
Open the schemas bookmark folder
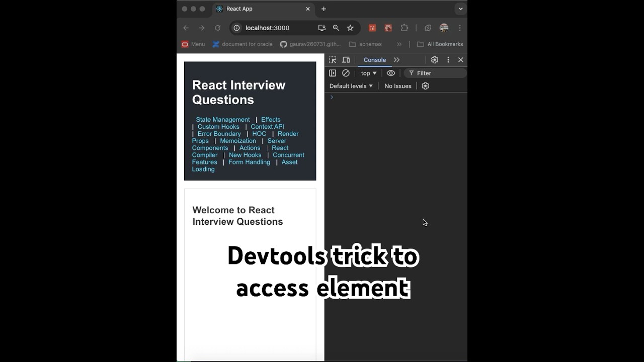click(x=366, y=44)
